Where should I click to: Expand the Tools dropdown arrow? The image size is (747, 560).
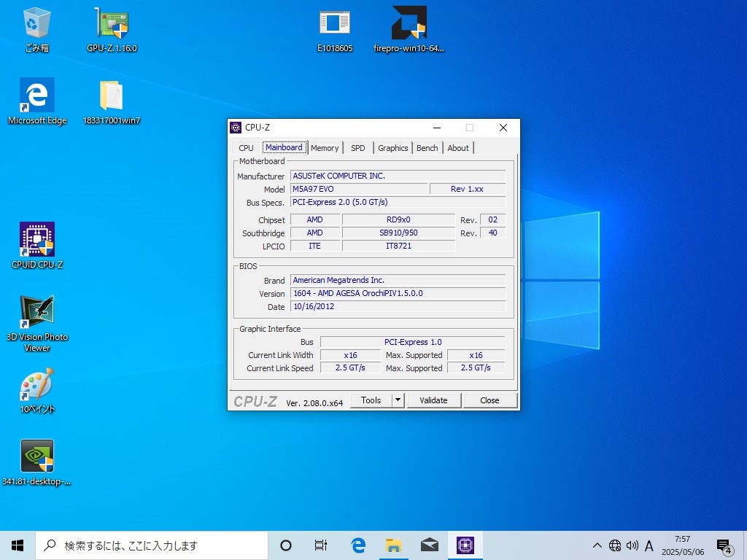coord(398,400)
